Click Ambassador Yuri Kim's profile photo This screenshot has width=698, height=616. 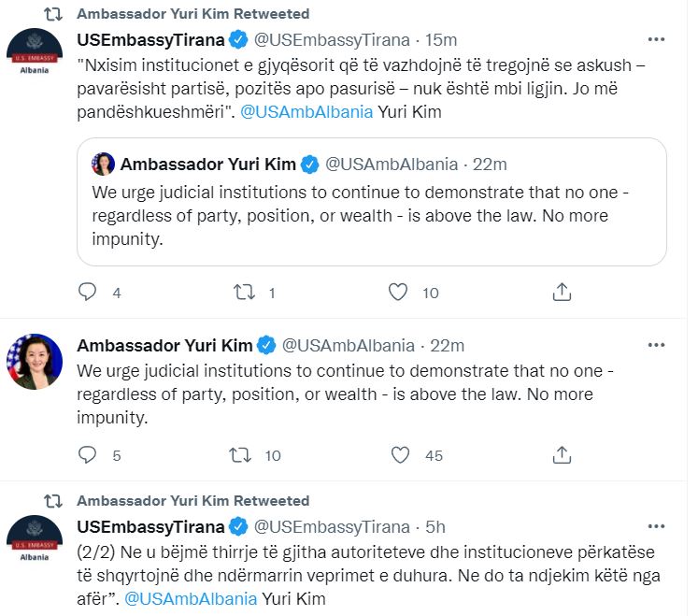pyautogui.click(x=35, y=362)
